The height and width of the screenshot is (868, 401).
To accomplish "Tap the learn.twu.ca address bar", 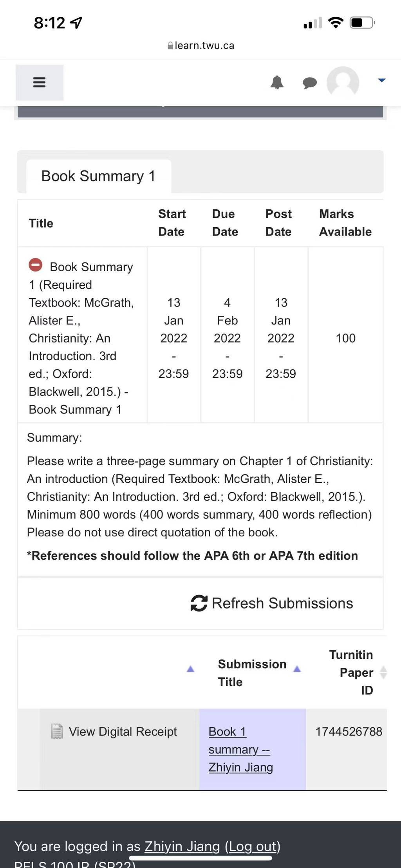I will pos(200,45).
